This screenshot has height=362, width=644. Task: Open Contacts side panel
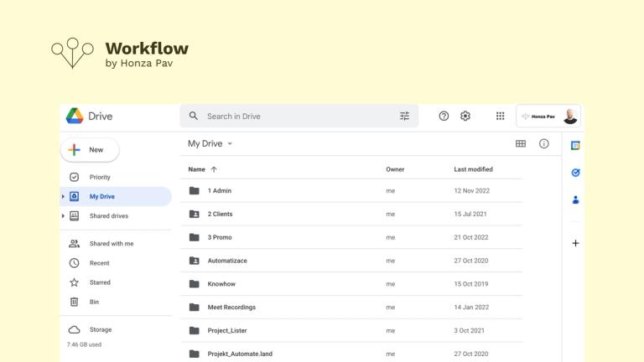coord(575,200)
